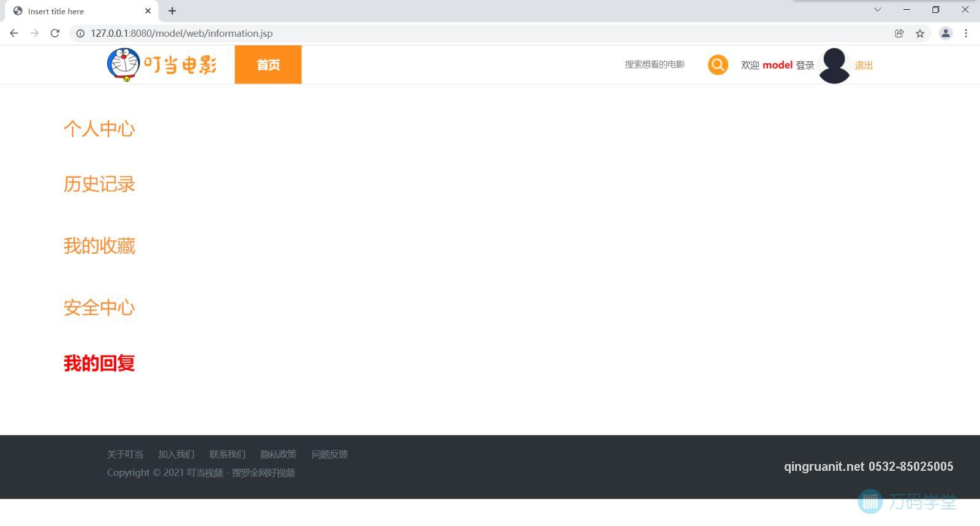The width and height of the screenshot is (980, 526).
Task: Select the 首页 navigation tab
Action: click(268, 64)
